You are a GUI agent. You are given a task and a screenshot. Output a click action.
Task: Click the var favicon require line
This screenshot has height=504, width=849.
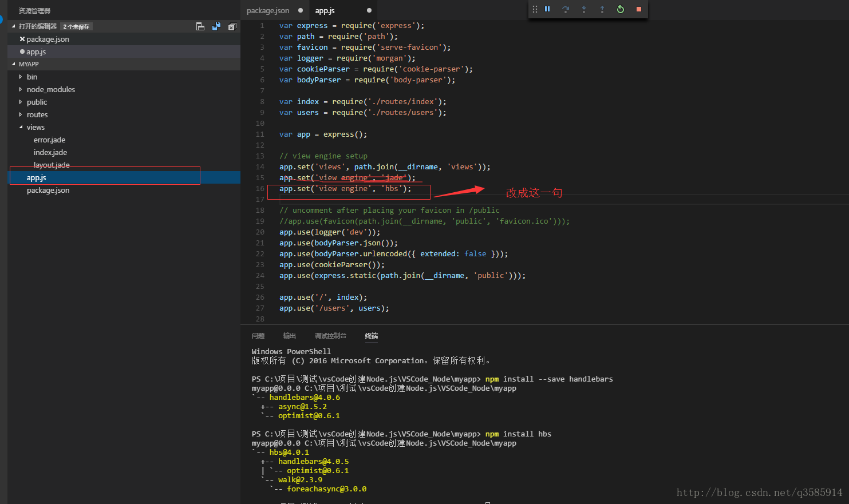[365, 47]
